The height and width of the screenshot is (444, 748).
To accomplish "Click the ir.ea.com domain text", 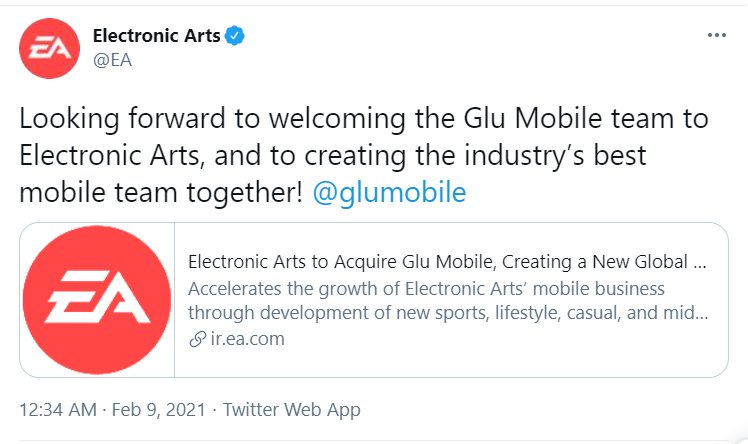I will (x=246, y=339).
